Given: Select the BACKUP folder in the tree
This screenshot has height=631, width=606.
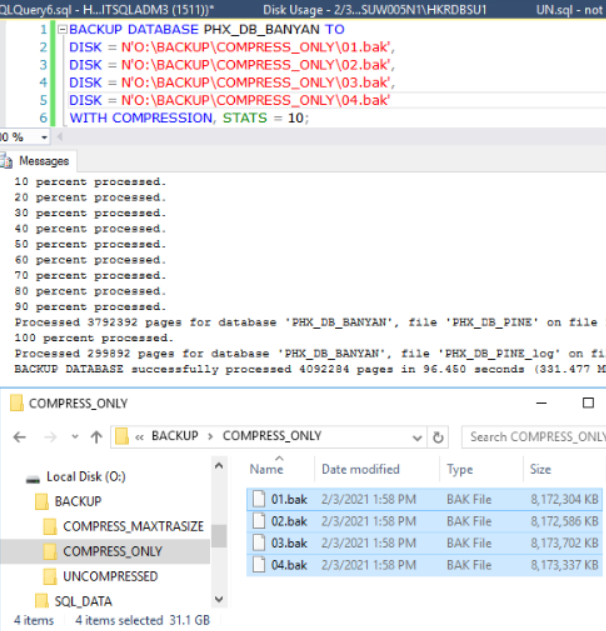Looking at the screenshot, I should [78, 501].
